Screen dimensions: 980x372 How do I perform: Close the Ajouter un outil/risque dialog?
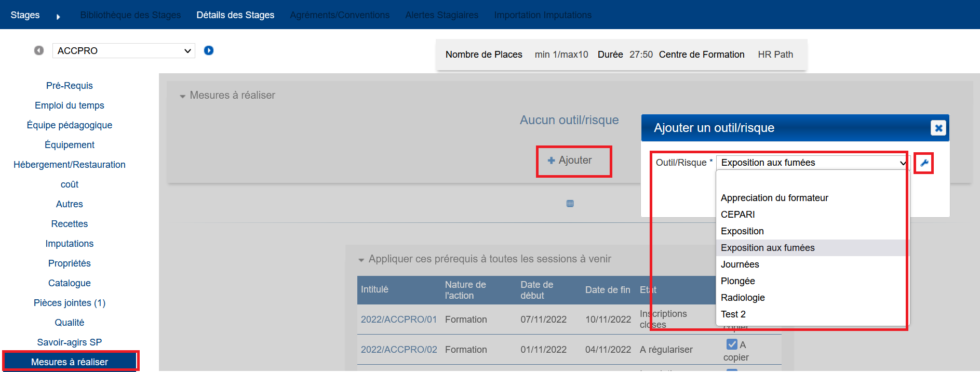point(938,128)
